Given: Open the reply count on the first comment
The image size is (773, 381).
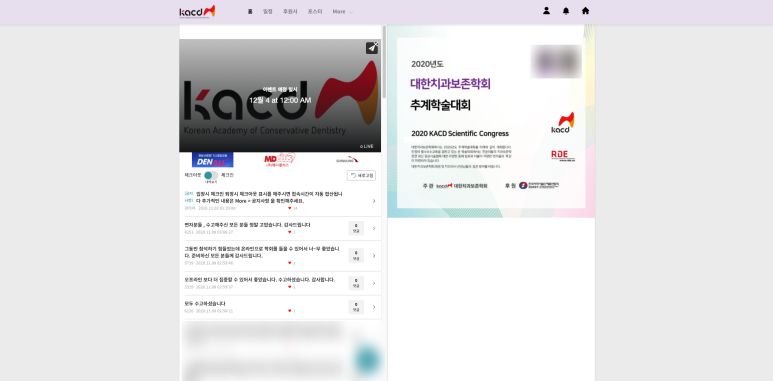Looking at the screenshot, I should [x=356, y=228].
